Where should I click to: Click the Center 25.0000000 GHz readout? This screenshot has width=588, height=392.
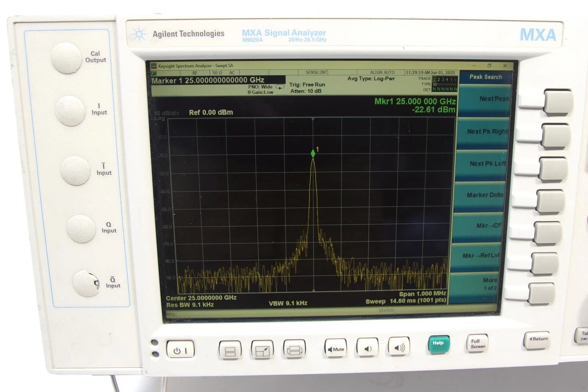[201, 298]
